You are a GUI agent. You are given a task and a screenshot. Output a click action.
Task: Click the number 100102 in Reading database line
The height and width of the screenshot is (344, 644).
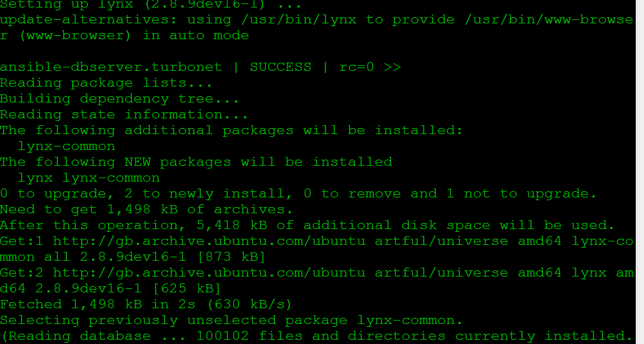pos(222,336)
